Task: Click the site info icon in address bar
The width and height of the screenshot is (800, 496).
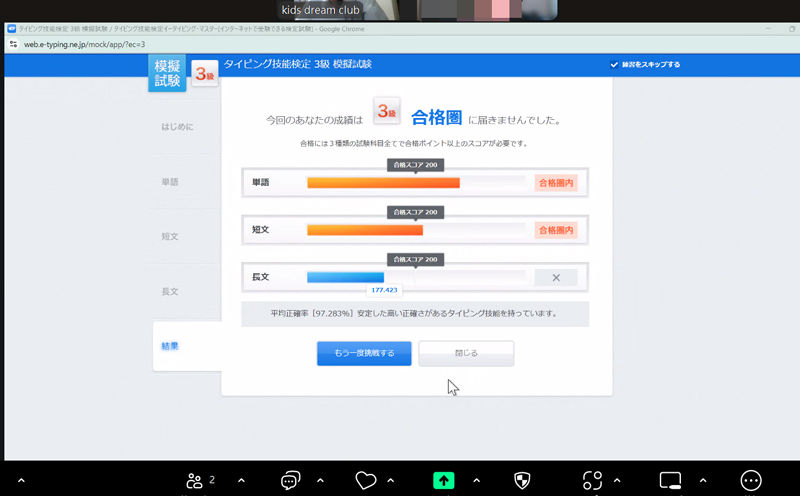Action: pyautogui.click(x=13, y=45)
